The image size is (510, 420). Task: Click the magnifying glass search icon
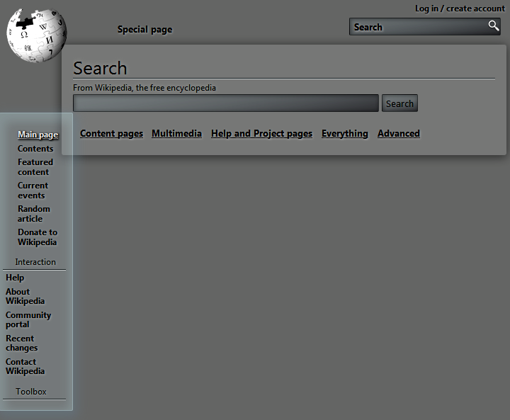[x=493, y=25]
